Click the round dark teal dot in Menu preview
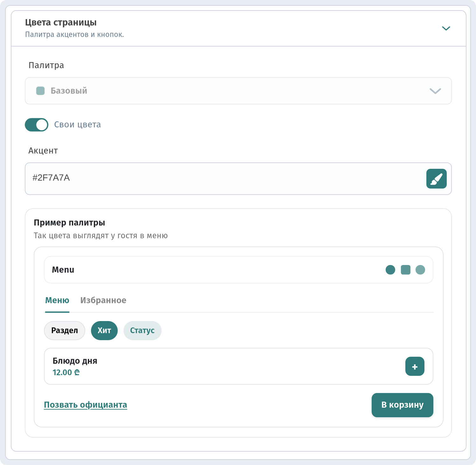476x465 pixels. 390,270
